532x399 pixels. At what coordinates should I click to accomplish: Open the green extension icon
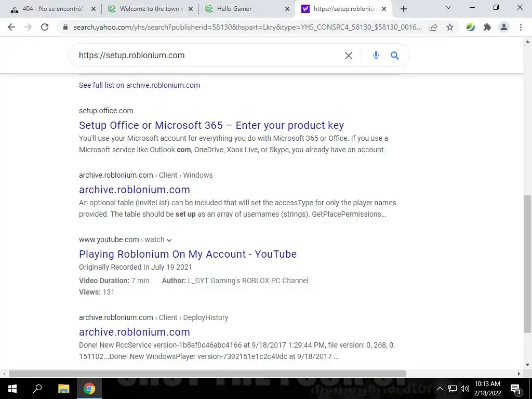[470, 27]
